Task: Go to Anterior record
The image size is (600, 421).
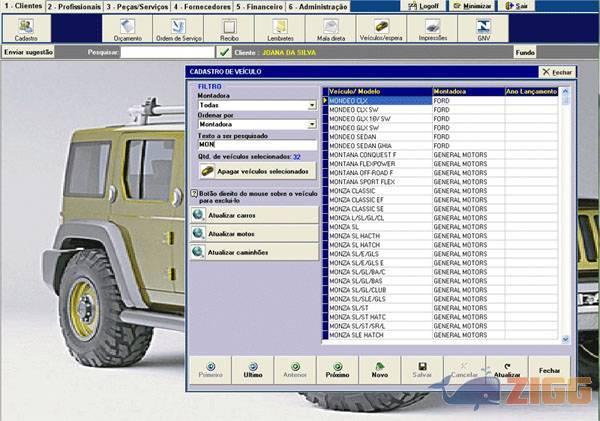Action: [x=295, y=370]
